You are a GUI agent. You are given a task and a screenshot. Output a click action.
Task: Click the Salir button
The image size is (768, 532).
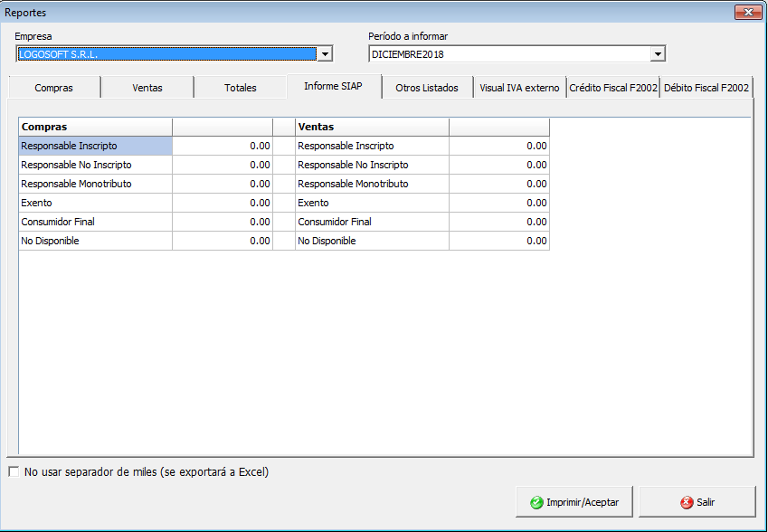(x=697, y=502)
